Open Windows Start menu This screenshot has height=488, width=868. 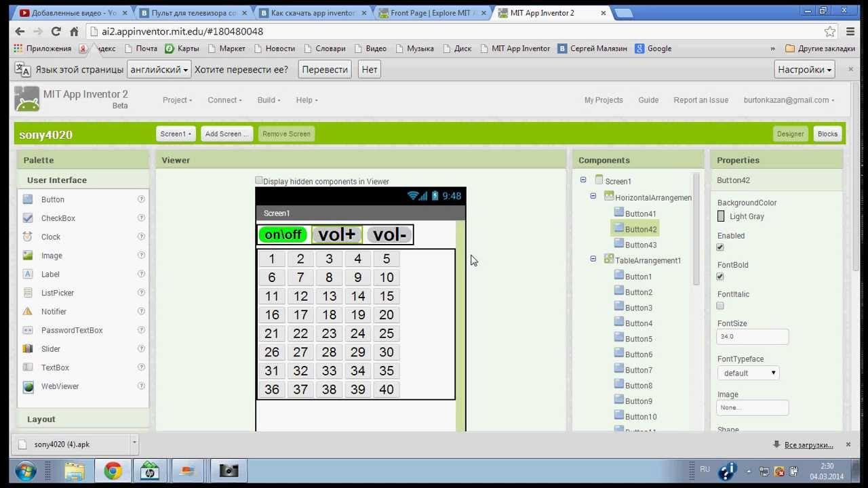point(26,470)
